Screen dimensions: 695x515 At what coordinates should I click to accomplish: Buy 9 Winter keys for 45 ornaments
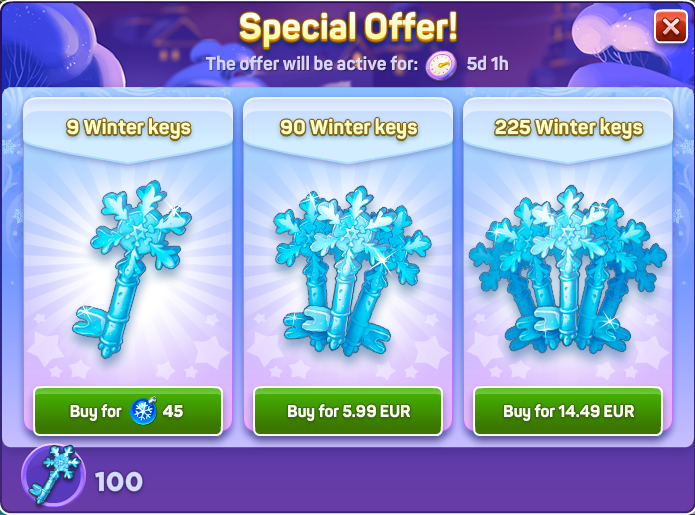pyautogui.click(x=128, y=411)
